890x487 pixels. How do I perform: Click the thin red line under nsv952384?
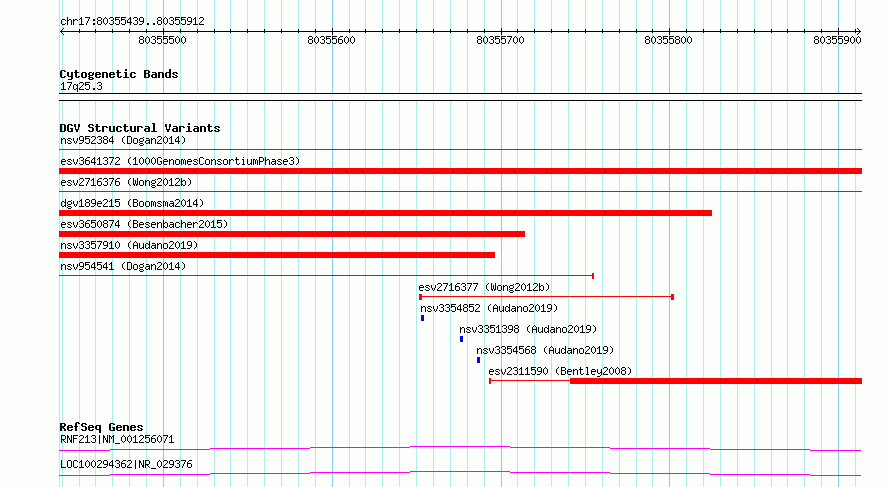460,150
